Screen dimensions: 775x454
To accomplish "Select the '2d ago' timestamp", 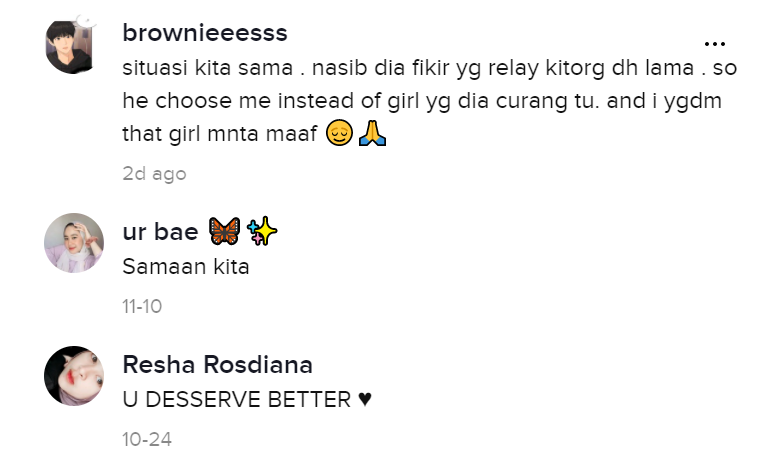I will (154, 174).
